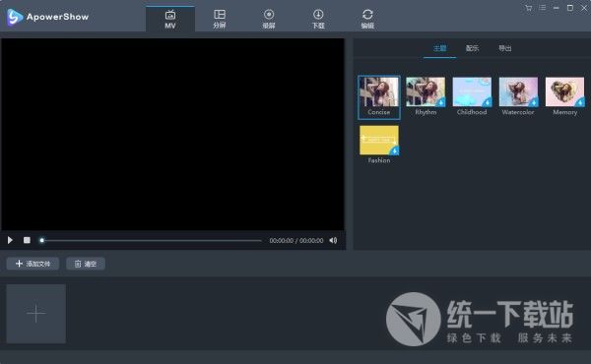Open the screen recording tab with circle icon
The image size is (591, 364).
point(269,19)
